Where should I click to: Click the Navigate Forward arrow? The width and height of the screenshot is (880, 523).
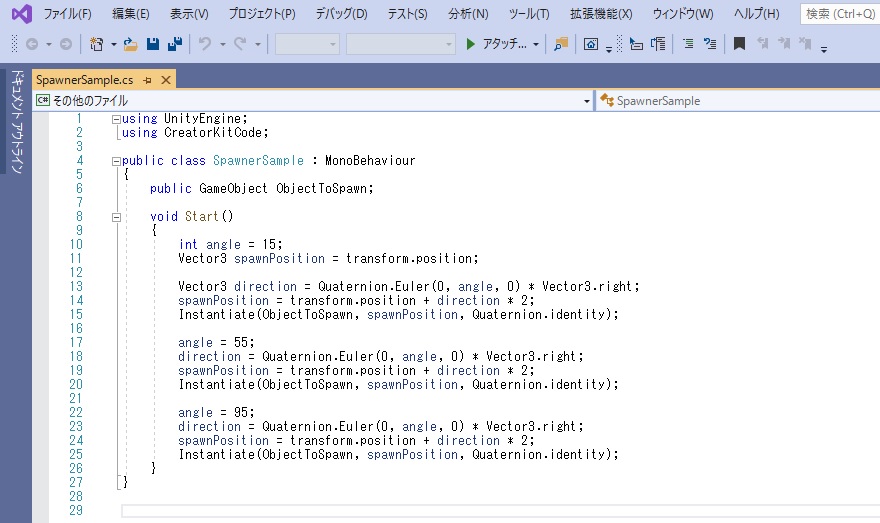[x=66, y=44]
